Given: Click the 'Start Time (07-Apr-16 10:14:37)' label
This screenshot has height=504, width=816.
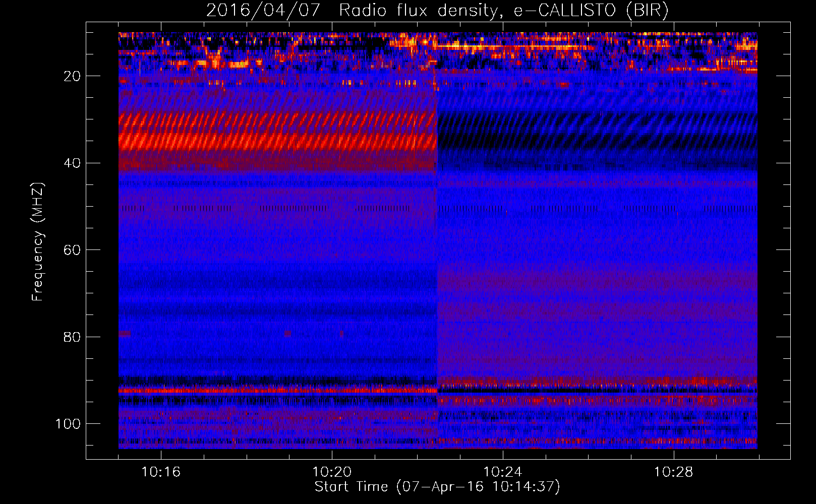Looking at the screenshot, I should (x=437, y=487).
